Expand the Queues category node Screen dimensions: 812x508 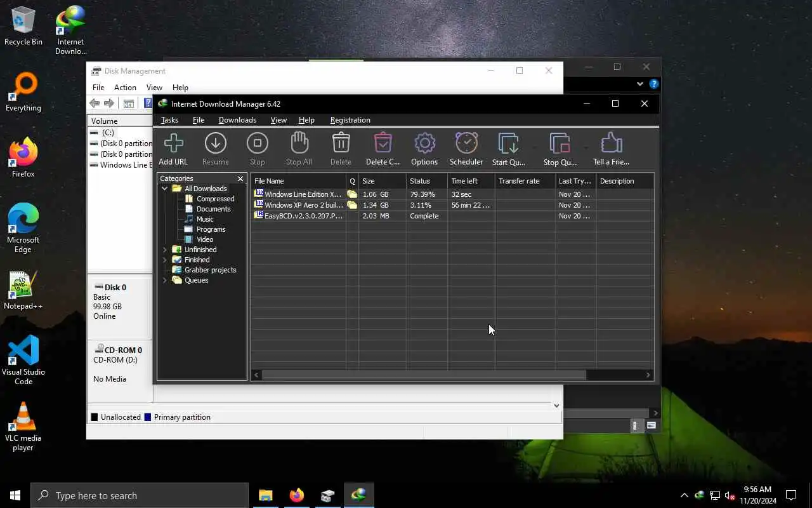[164, 280]
